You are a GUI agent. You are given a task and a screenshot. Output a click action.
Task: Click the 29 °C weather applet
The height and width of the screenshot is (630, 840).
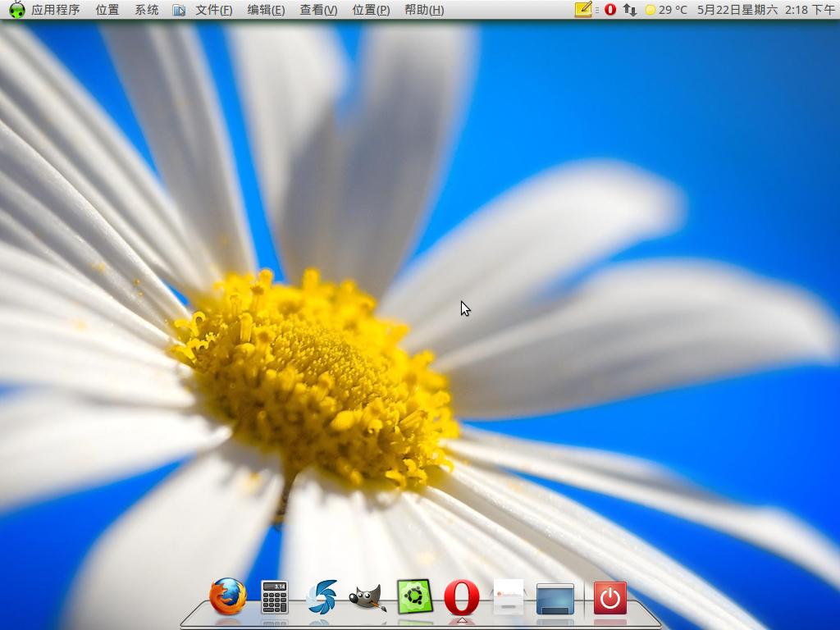666,10
